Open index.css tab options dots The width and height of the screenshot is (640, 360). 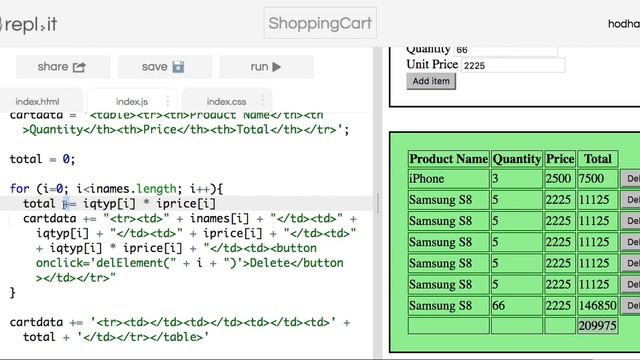[x=262, y=101]
